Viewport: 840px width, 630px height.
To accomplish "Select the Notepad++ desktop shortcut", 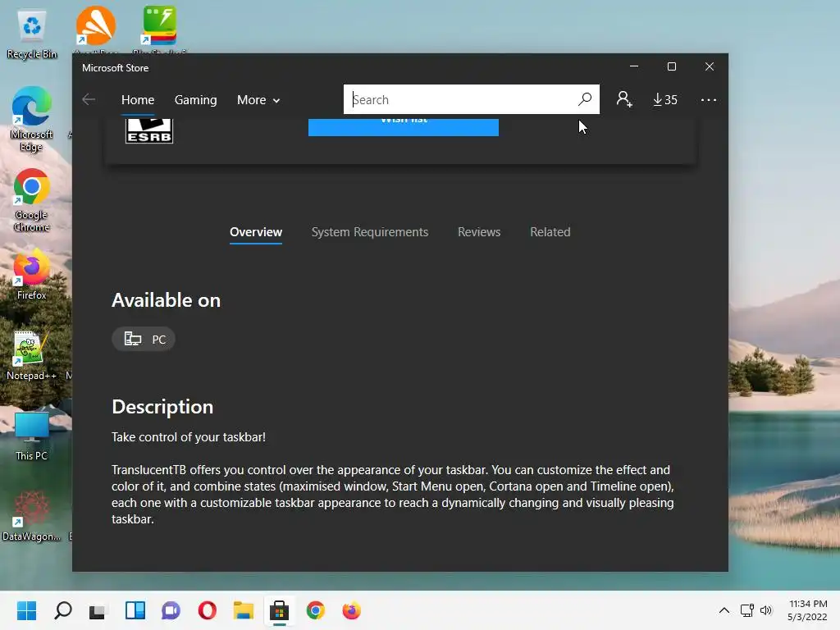I will (31, 356).
